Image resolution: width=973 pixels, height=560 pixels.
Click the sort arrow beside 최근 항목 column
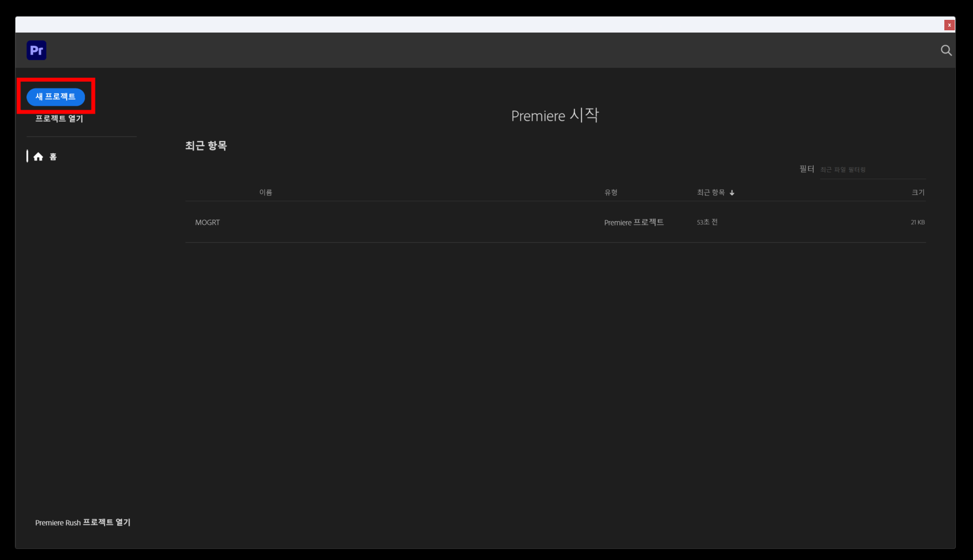[x=732, y=192]
